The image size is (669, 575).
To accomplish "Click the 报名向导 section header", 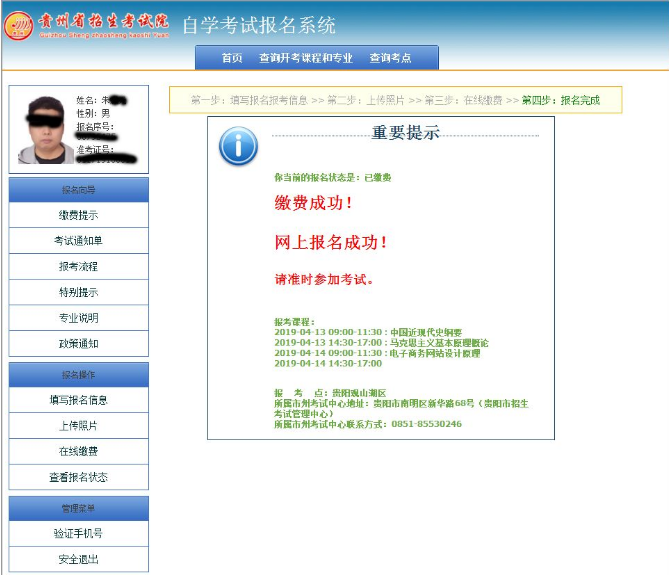I will (78, 189).
